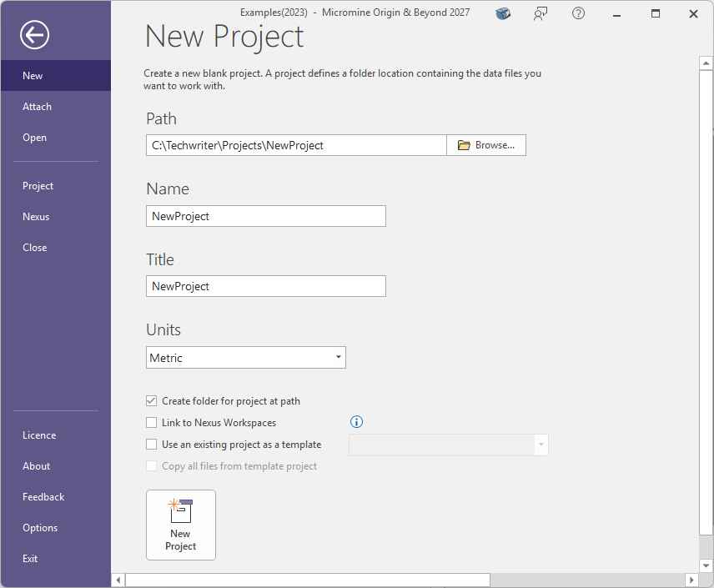Check Use an existing project as a template

point(151,444)
